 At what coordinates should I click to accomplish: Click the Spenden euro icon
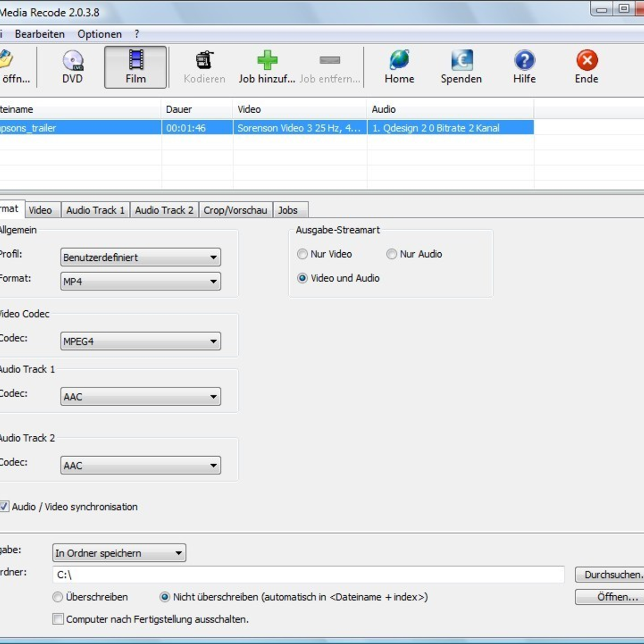462,60
